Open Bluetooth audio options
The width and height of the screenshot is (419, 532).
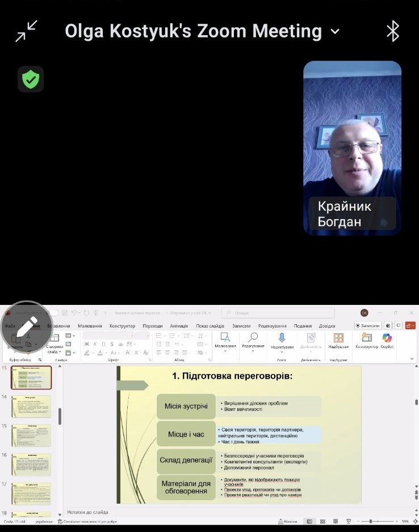[392, 31]
